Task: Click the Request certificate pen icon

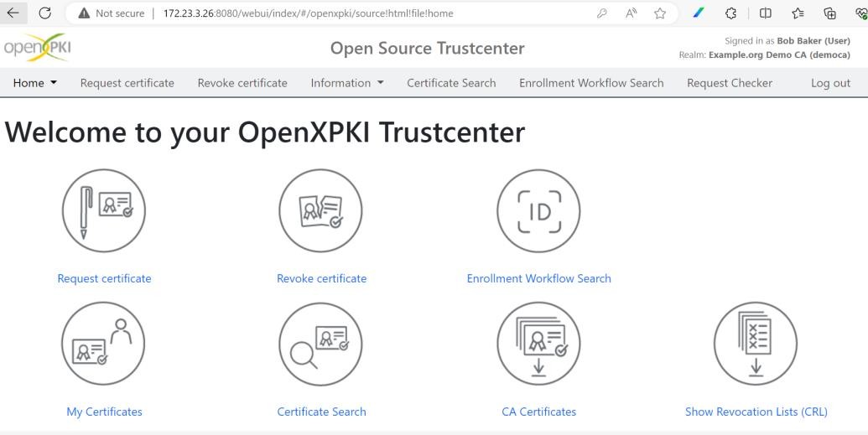Action: pyautogui.click(x=103, y=211)
